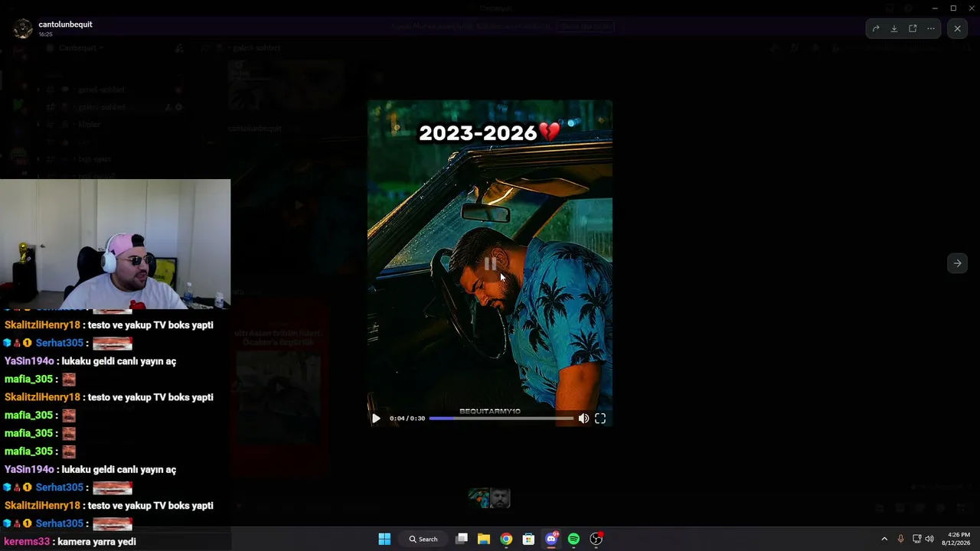Screen dimensions: 980x551
Task: Click the microphone icon in the system tray
Action: click(x=900, y=539)
